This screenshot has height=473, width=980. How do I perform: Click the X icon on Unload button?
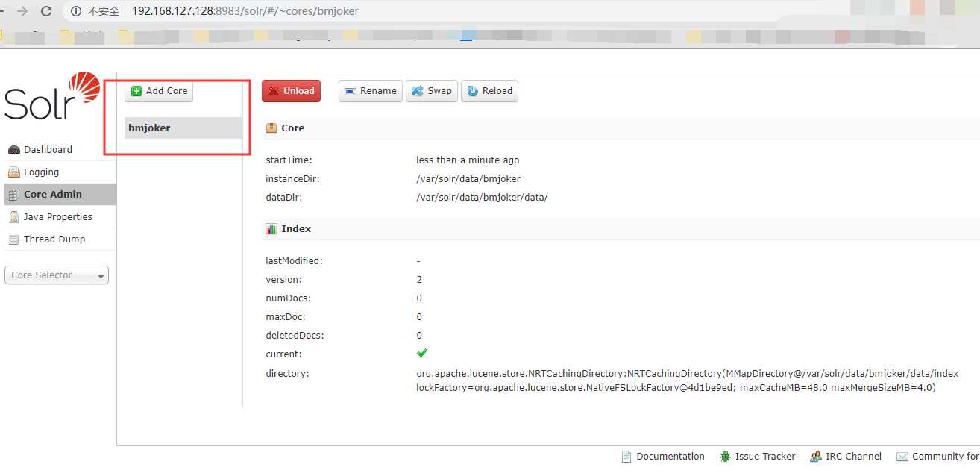click(x=274, y=91)
